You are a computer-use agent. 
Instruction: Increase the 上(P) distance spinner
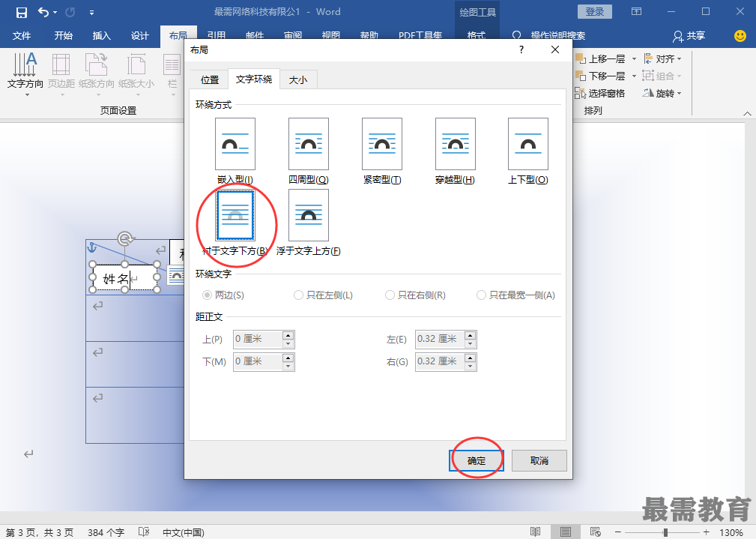tap(288, 335)
